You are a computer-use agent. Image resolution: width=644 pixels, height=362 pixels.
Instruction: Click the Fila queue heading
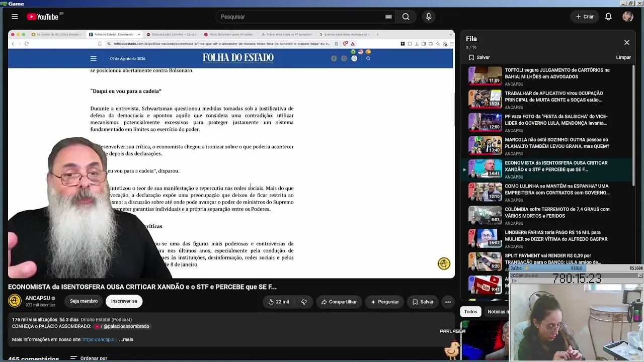(471, 39)
